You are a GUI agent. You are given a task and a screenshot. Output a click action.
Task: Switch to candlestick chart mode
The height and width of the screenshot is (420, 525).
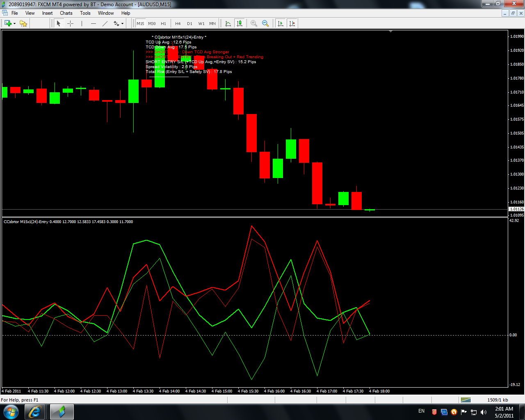[x=240, y=23]
